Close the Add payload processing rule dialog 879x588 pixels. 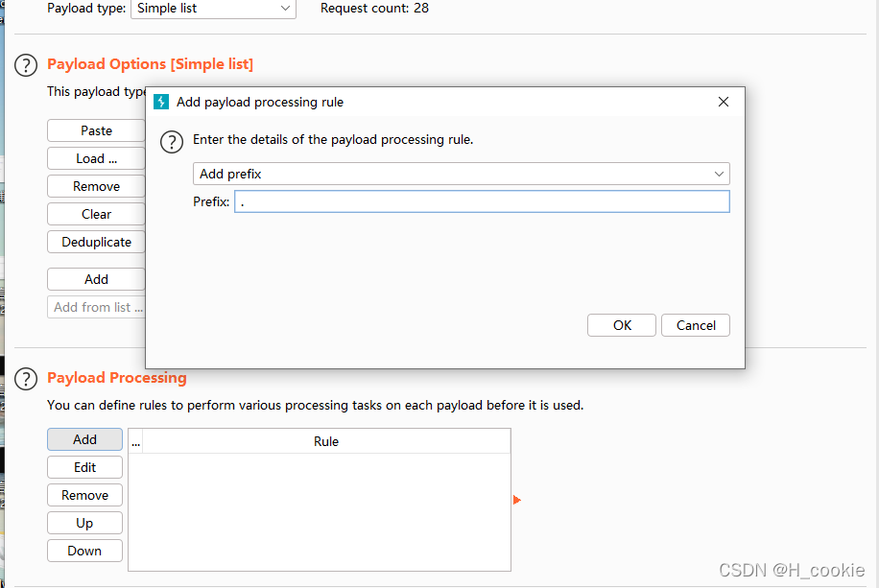click(724, 102)
